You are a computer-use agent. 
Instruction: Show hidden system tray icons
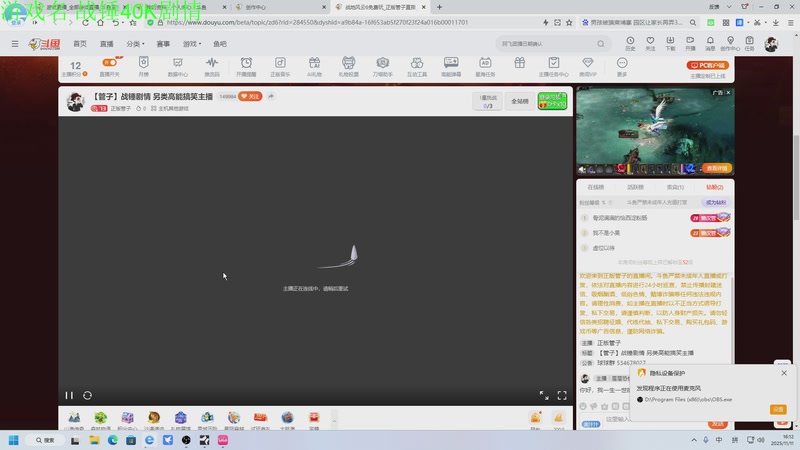[x=694, y=440]
